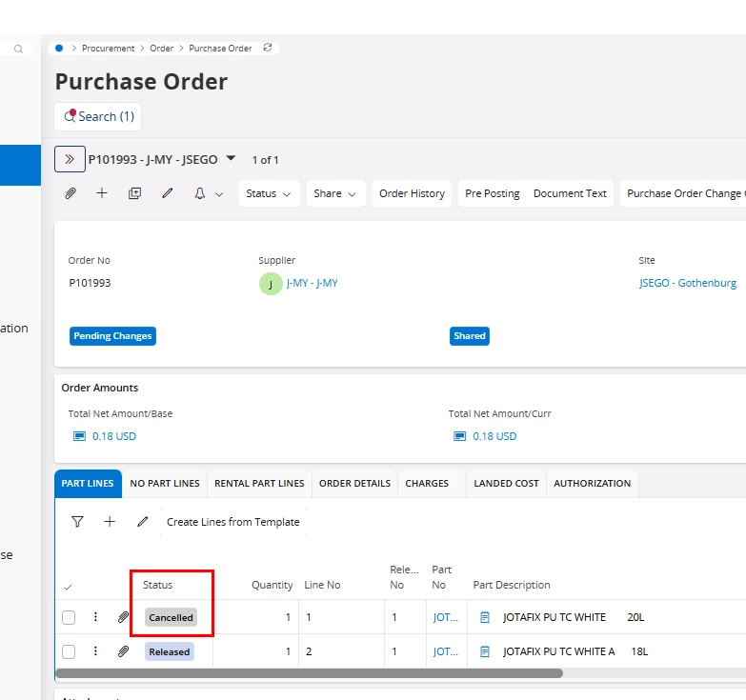Expand the Status dropdown button
This screenshot has width=746, height=700.
click(269, 193)
